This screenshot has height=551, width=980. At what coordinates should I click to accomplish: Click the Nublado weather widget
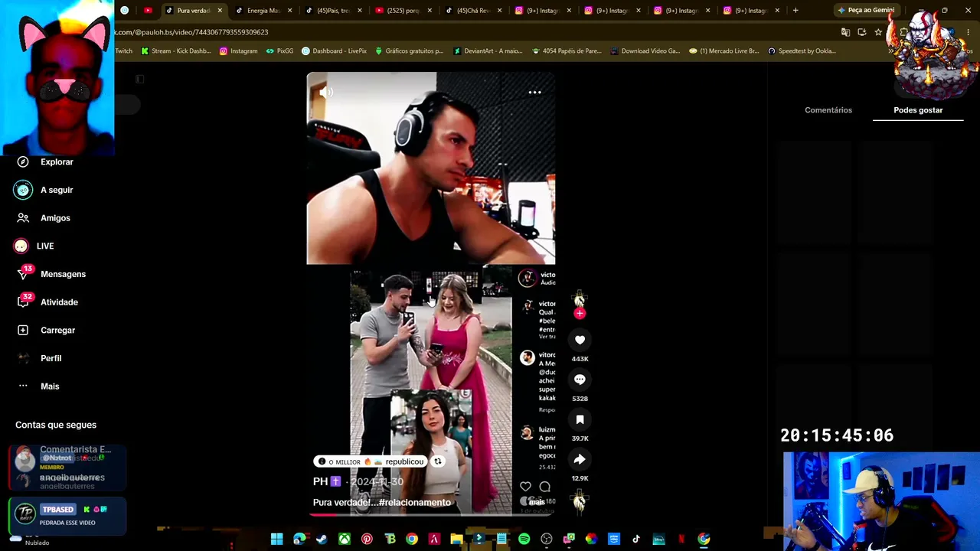(31, 540)
